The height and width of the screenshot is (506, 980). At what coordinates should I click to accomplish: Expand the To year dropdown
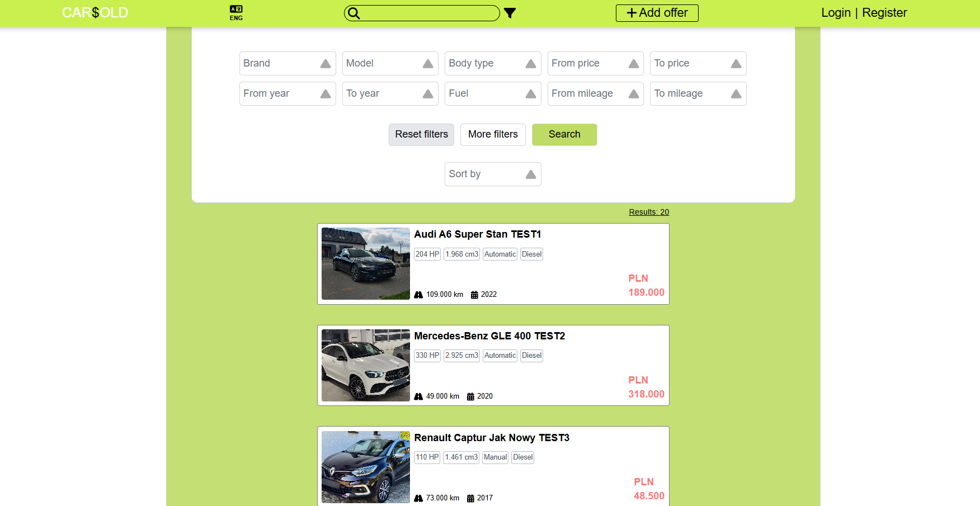[x=390, y=93]
